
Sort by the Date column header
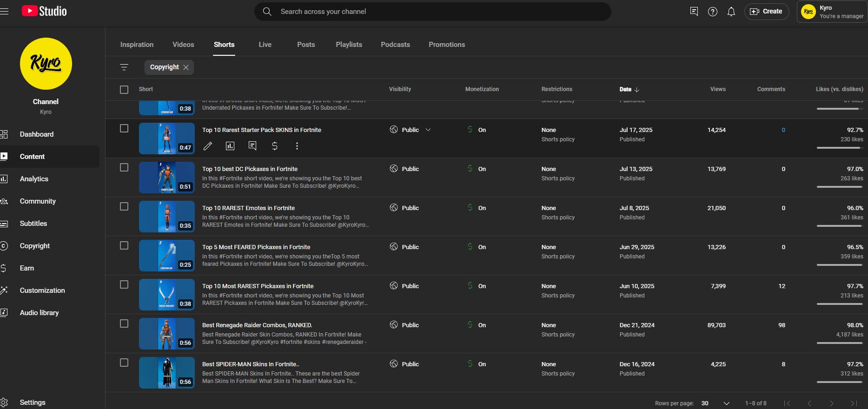click(629, 89)
